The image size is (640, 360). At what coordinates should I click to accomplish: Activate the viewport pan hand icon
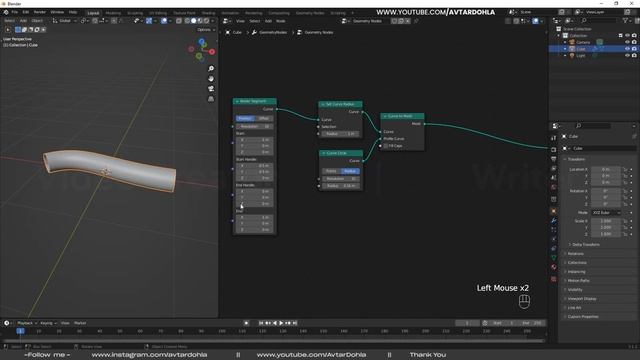point(211,78)
